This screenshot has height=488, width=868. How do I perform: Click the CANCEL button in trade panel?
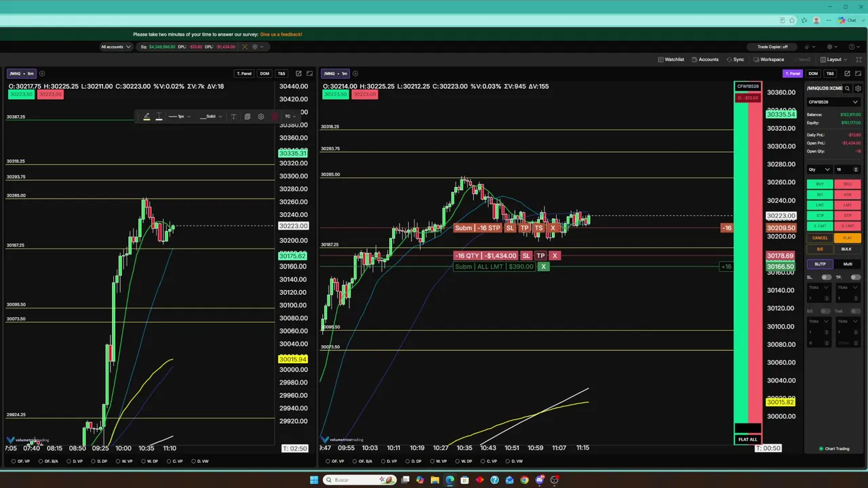pyautogui.click(x=820, y=238)
